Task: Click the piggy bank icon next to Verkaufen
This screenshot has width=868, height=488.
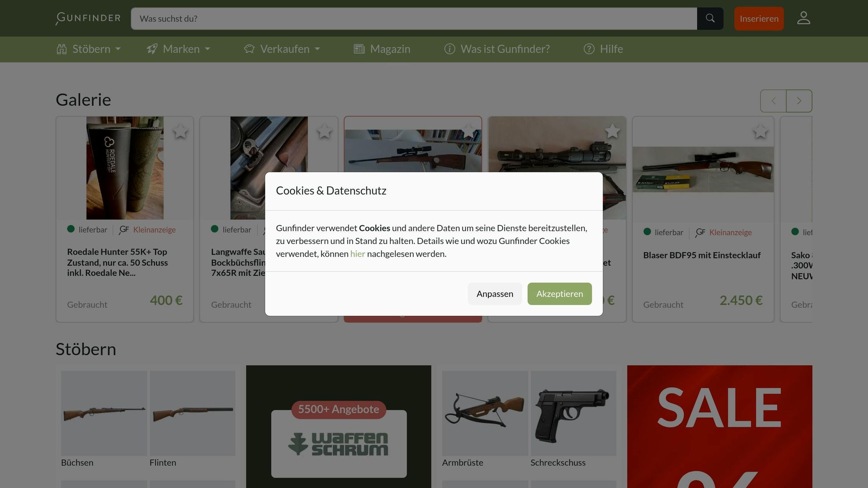Action: tap(249, 49)
